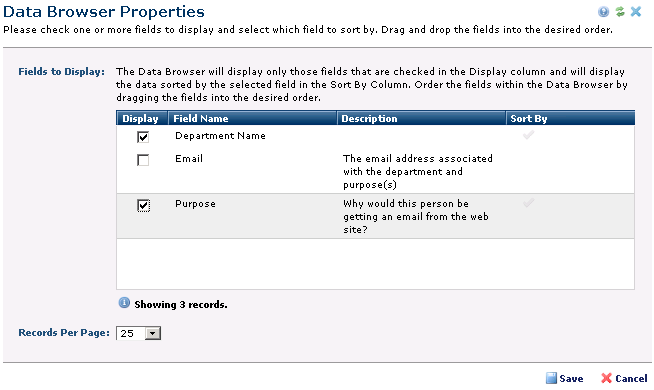
Task: Click the info icon beside Showing 3 records
Action: point(124,303)
